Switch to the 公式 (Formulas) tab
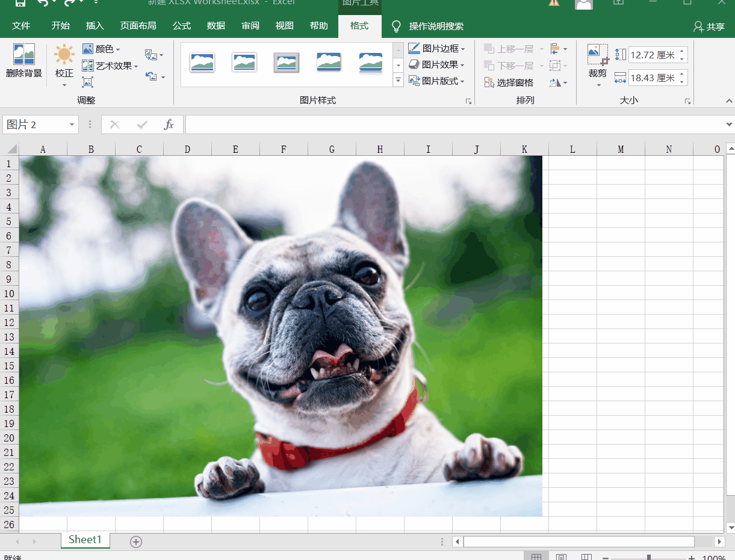 point(182,26)
